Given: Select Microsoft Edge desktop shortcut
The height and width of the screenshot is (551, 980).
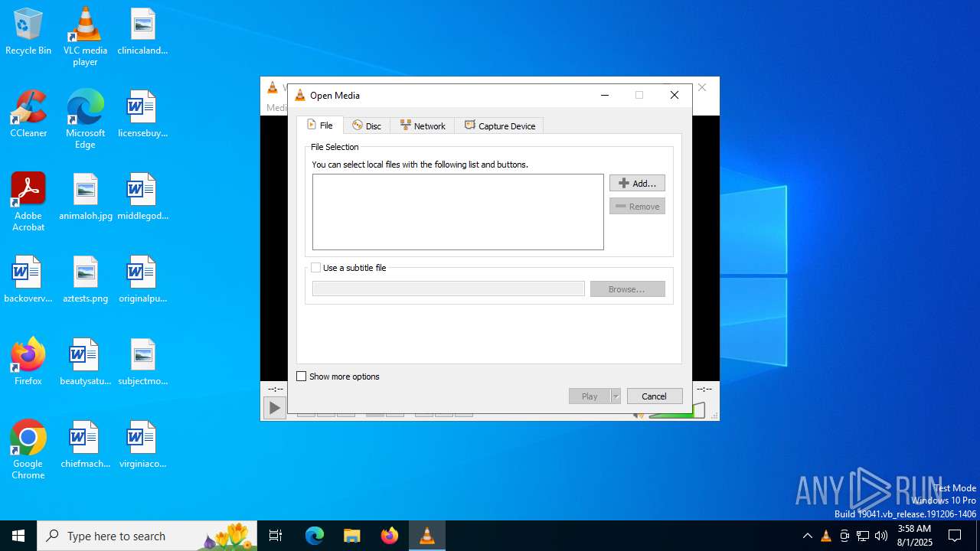Looking at the screenshot, I should [x=85, y=119].
